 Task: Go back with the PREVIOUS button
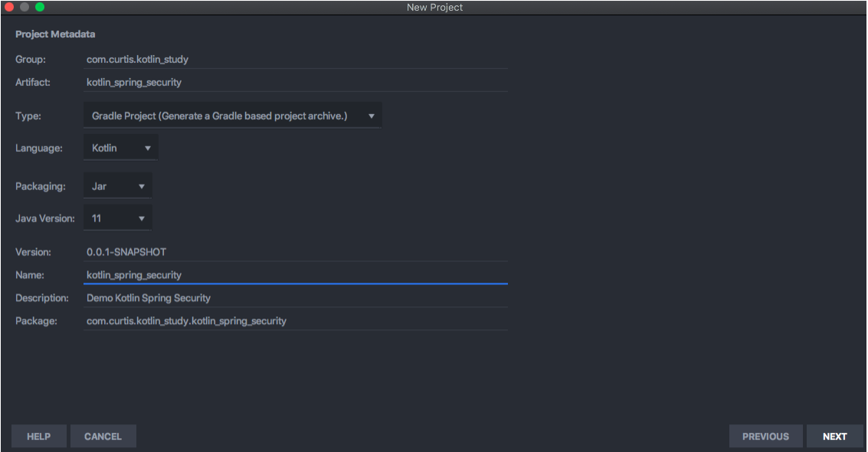765,437
